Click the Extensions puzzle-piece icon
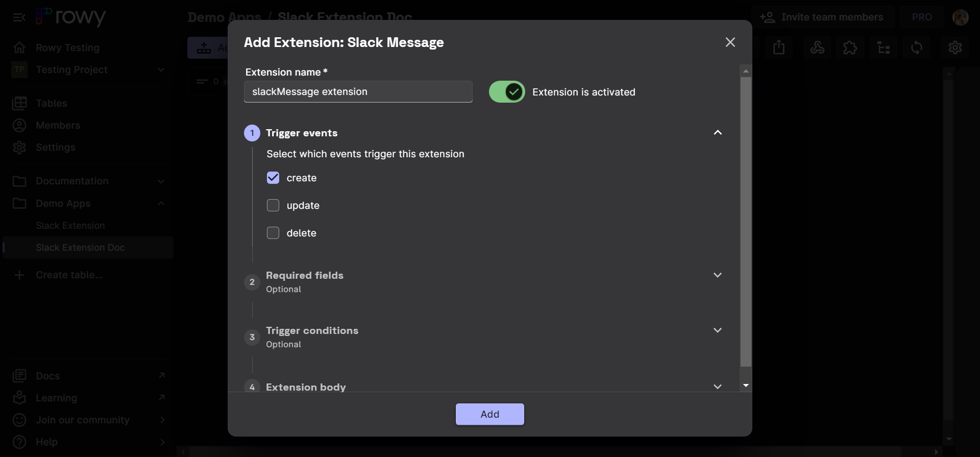Screen dimensions: 980x457 [x=850, y=48]
